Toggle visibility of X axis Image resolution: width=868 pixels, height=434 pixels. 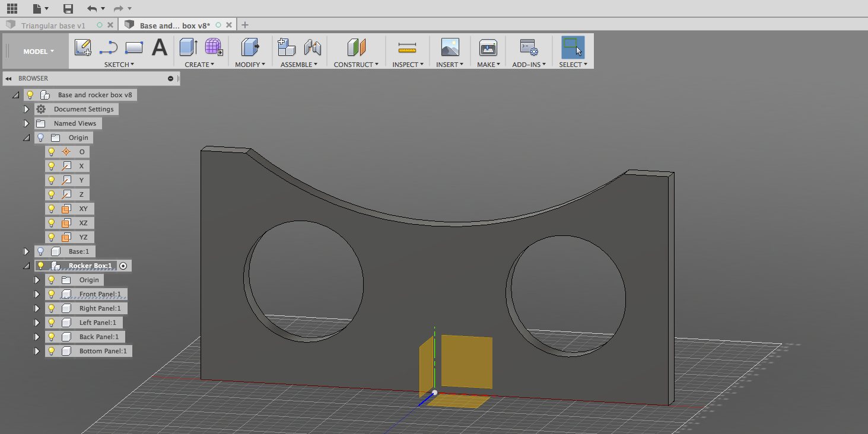pos(52,166)
